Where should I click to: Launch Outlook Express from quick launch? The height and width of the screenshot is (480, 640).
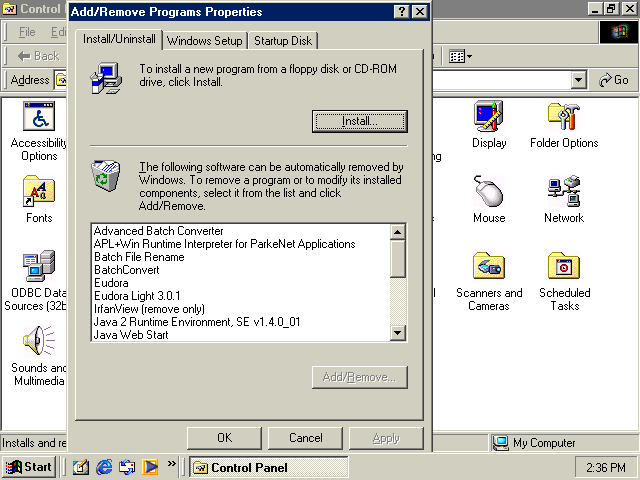[x=127, y=467]
